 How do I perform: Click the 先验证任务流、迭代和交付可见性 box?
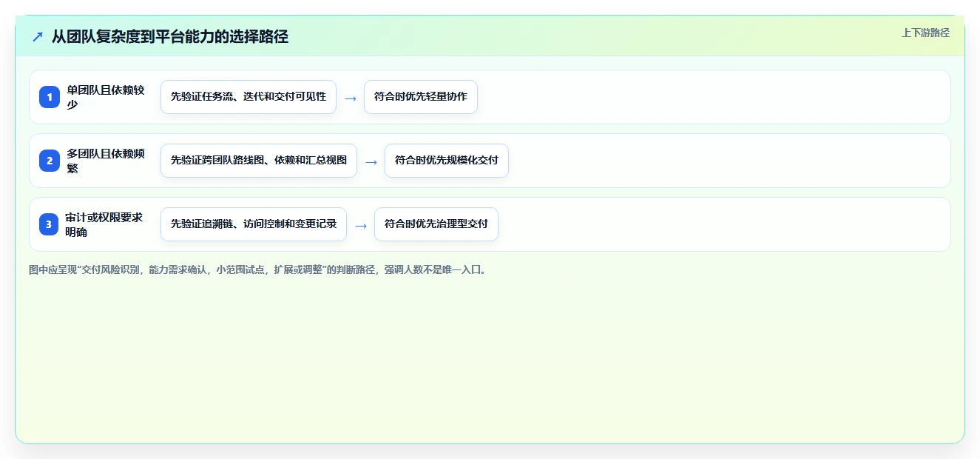(x=249, y=97)
